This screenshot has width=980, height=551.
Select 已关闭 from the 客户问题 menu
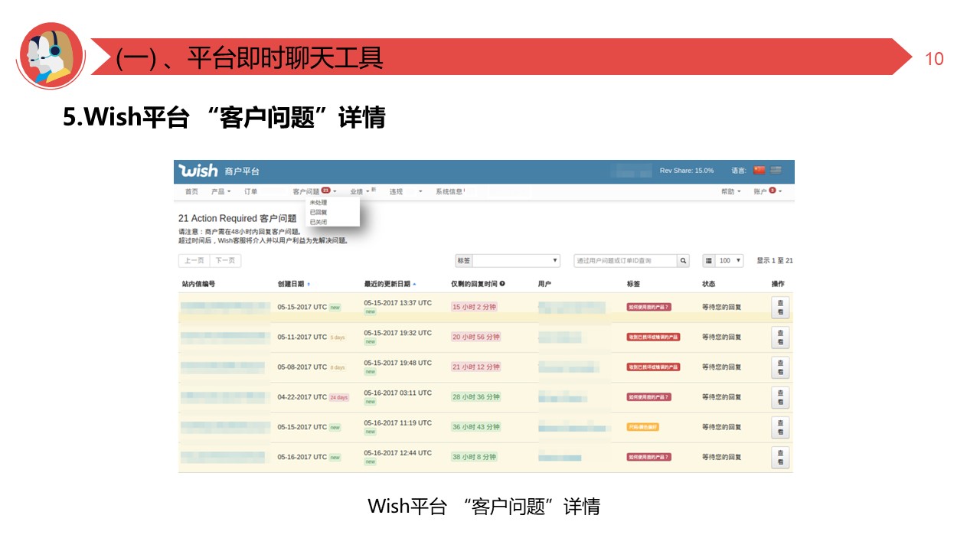[x=318, y=221]
